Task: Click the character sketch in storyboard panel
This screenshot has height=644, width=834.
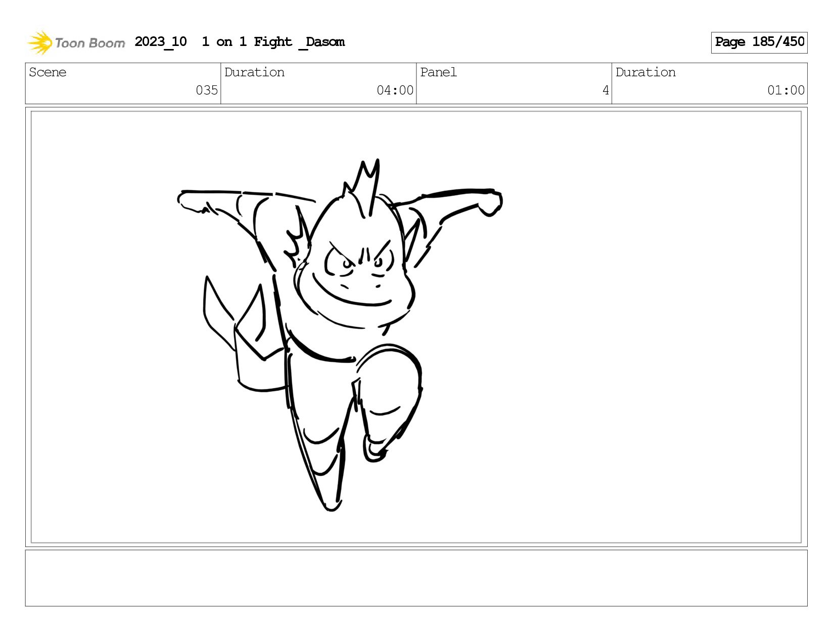Action: click(x=340, y=335)
